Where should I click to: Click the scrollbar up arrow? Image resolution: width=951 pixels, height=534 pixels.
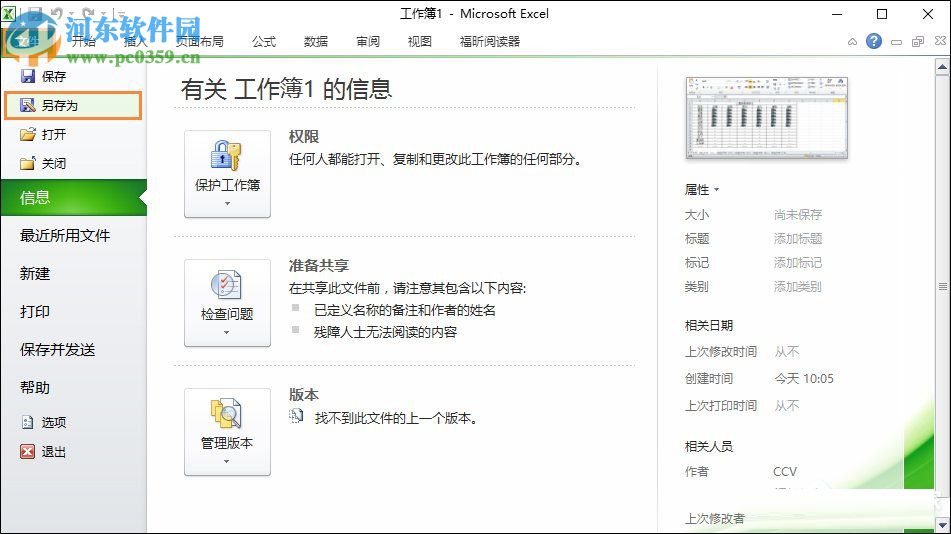coord(943,66)
